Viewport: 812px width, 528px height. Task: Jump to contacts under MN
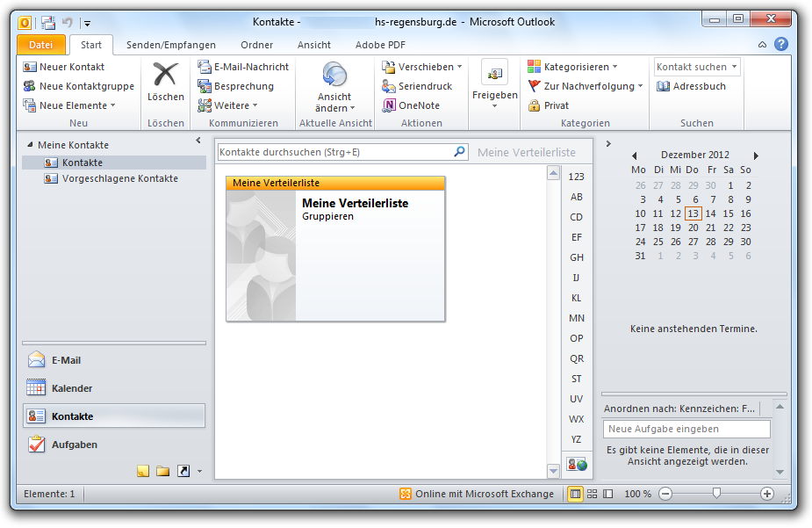(577, 318)
